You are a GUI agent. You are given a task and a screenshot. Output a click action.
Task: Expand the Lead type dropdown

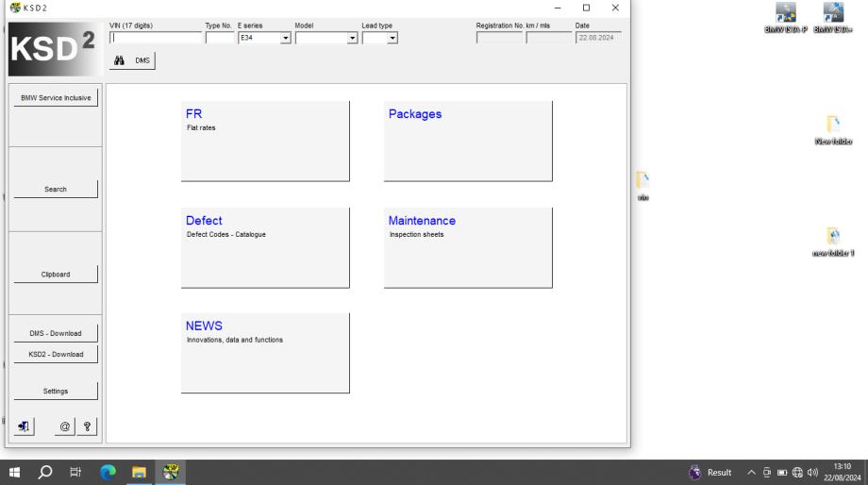point(392,38)
